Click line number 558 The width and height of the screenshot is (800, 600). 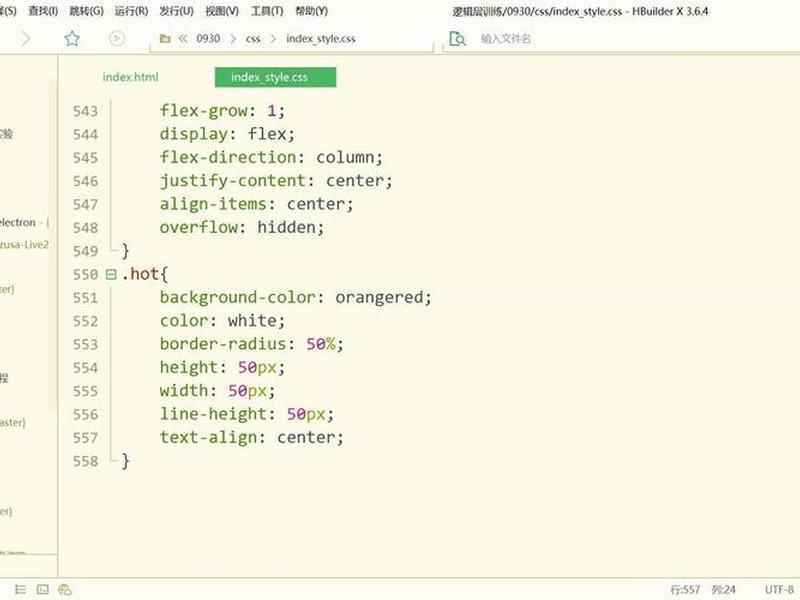click(x=85, y=461)
